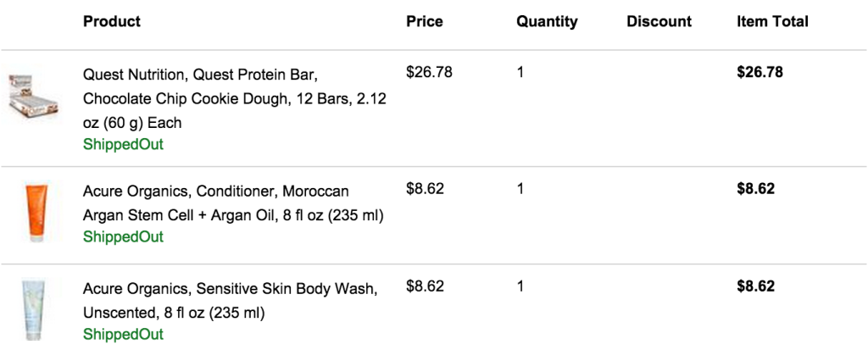This screenshot has height=361, width=868.
Task: Click the body wash's quantity value 1
Action: pyautogui.click(x=520, y=286)
